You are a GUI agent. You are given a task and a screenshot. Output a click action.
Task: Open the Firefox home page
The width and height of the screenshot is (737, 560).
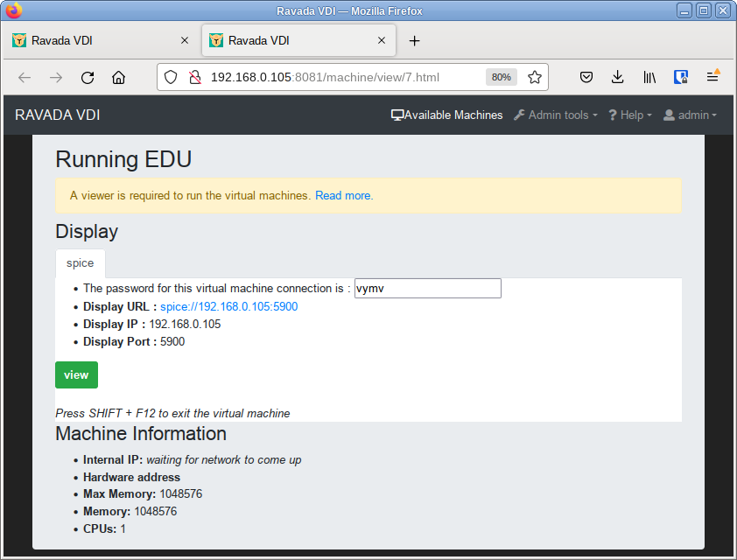click(x=118, y=78)
